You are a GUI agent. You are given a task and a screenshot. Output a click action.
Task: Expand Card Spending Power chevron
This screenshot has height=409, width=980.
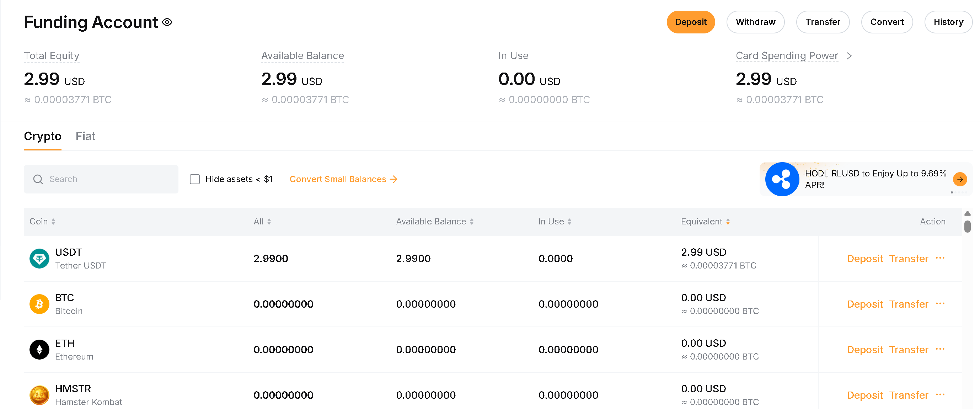coord(849,56)
